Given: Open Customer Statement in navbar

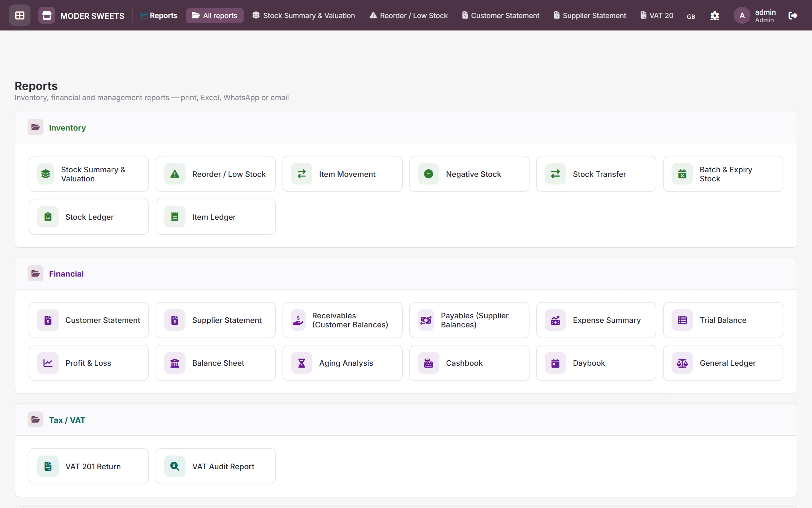Looking at the screenshot, I should pos(501,15).
